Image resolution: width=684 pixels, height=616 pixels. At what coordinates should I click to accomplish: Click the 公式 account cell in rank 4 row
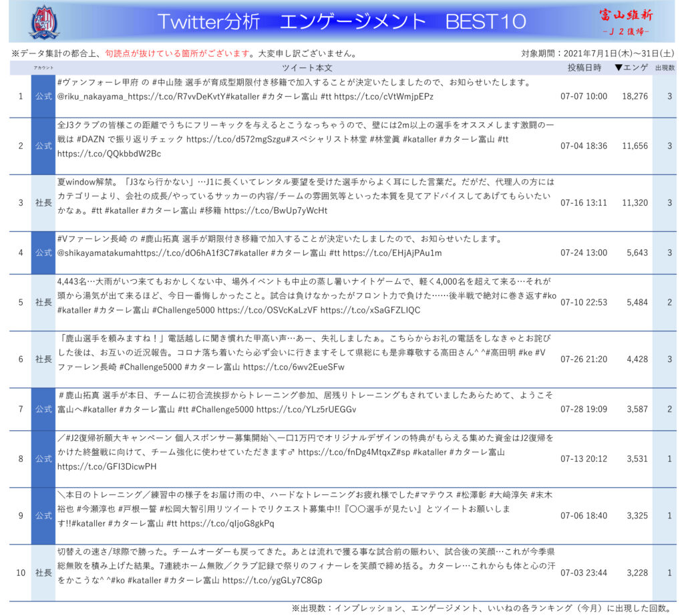pyautogui.click(x=43, y=253)
